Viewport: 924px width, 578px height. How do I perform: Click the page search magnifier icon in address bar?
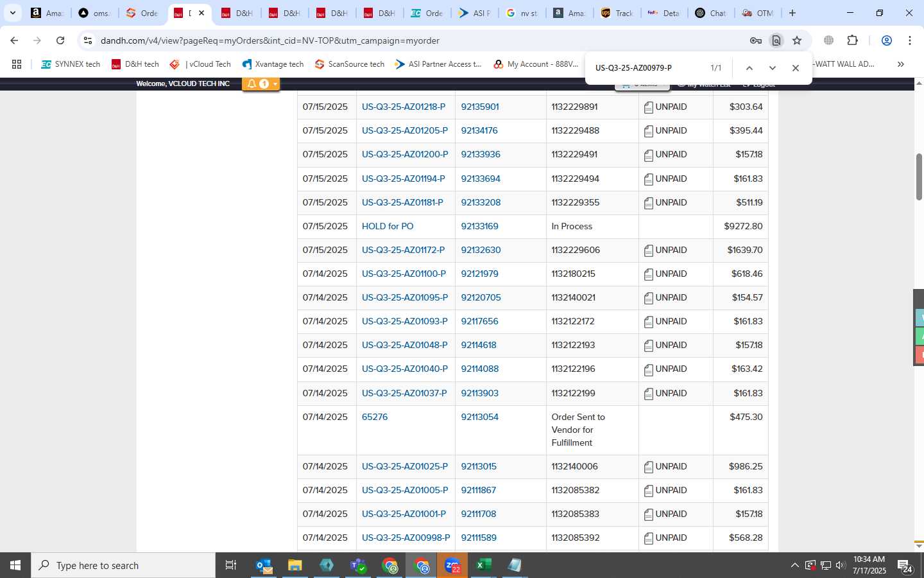(x=776, y=40)
